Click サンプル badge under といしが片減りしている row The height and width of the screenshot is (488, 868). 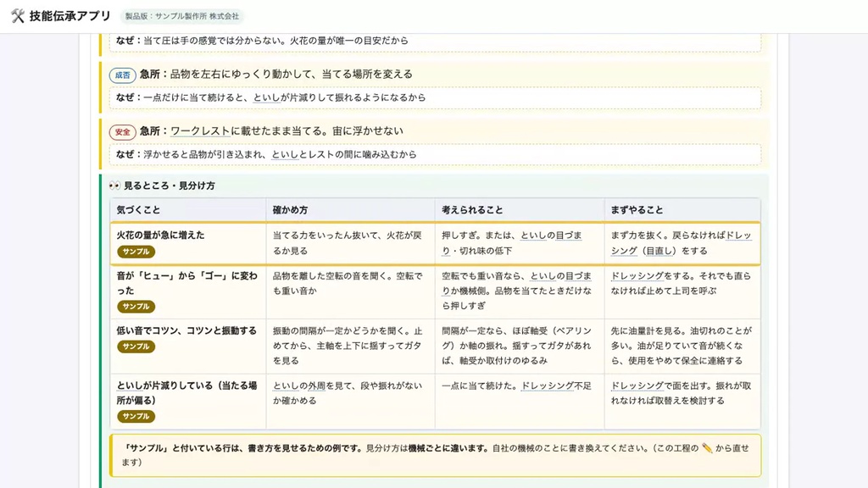[x=136, y=416]
